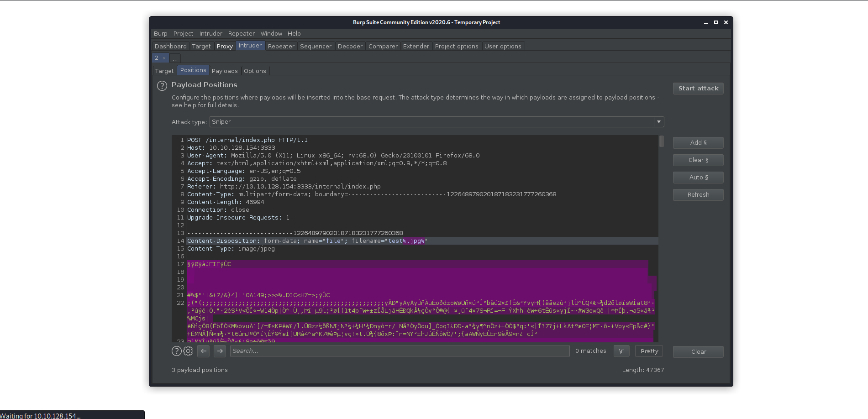Click the Payload Positions help question mark icon

tap(162, 86)
